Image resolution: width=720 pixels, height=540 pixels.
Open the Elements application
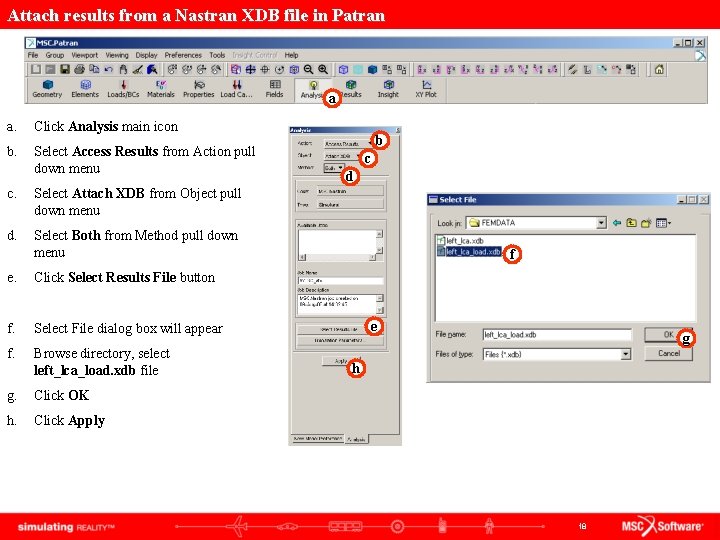pos(85,89)
